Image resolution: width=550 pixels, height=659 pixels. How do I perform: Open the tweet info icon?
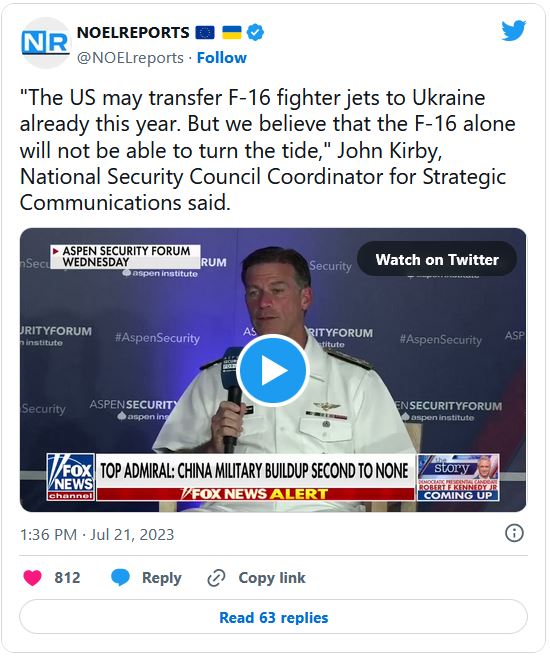tap(514, 533)
